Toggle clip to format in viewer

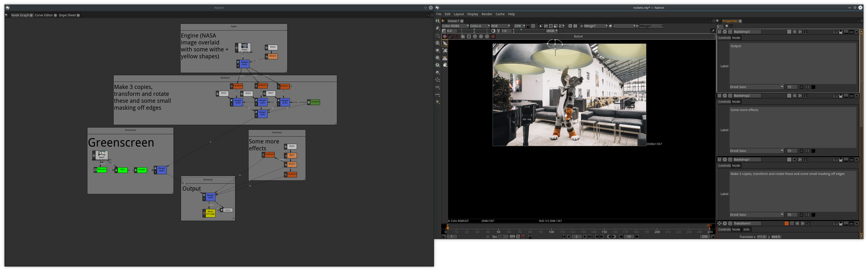541,26
